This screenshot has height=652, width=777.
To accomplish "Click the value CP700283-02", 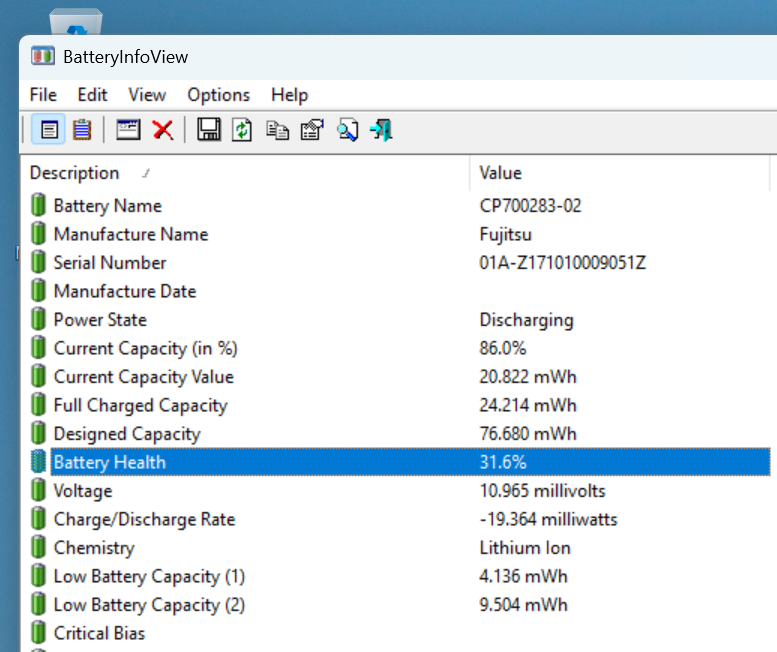I will tap(530, 206).
